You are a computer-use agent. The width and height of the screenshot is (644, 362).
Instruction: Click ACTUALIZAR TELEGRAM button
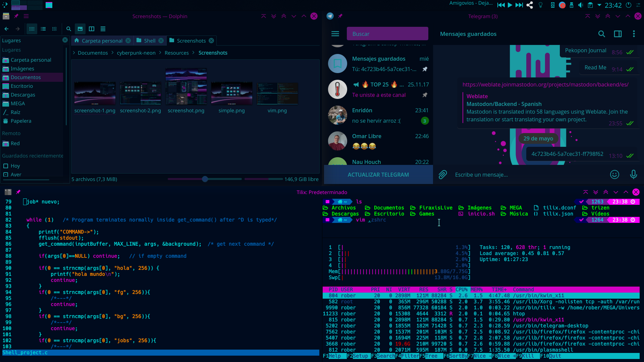378,175
